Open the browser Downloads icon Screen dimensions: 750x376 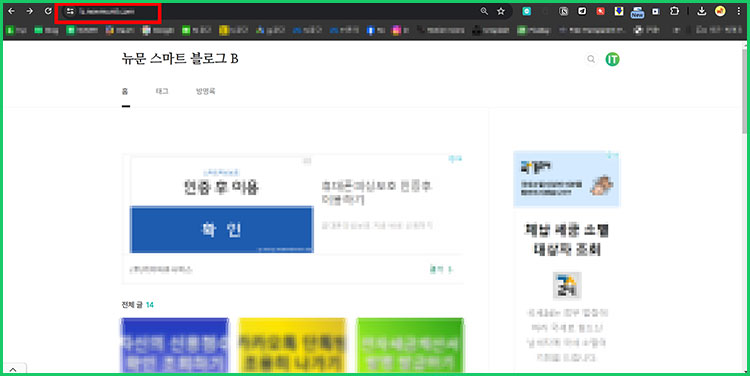coord(702,11)
